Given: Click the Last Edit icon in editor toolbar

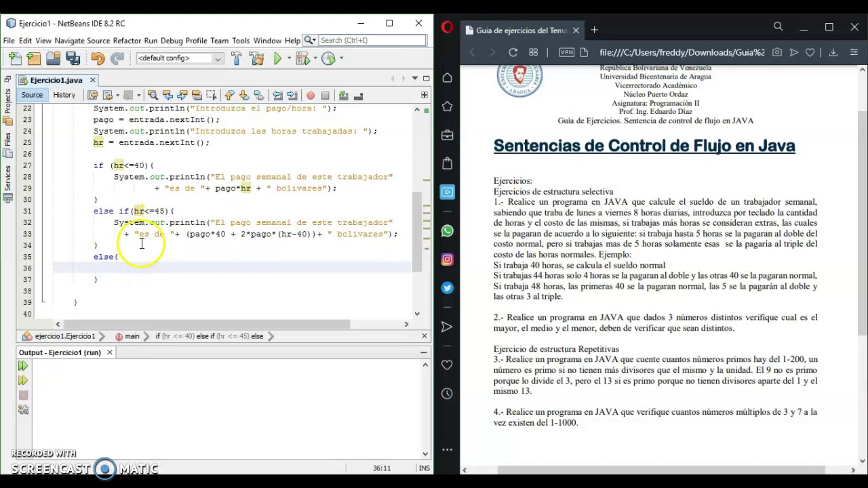Looking at the screenshot, I should [x=92, y=95].
